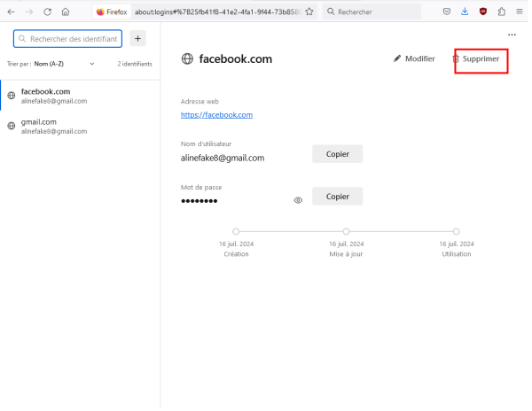
Task: Go back with the toolbar arrow
Action: (12, 12)
